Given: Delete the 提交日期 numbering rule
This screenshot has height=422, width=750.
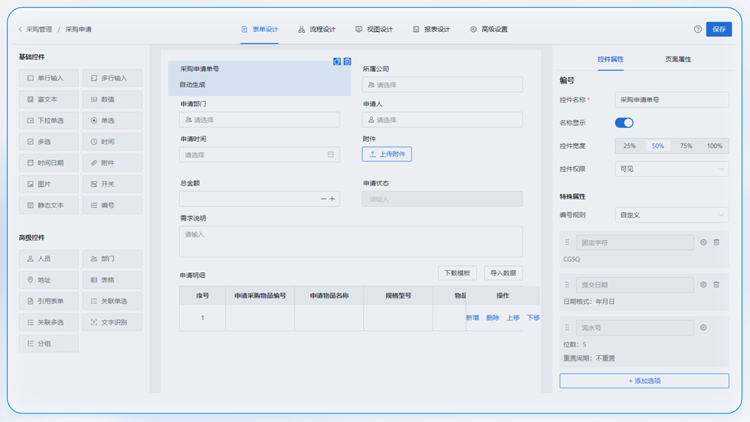Looking at the screenshot, I should pyautogui.click(x=716, y=284).
